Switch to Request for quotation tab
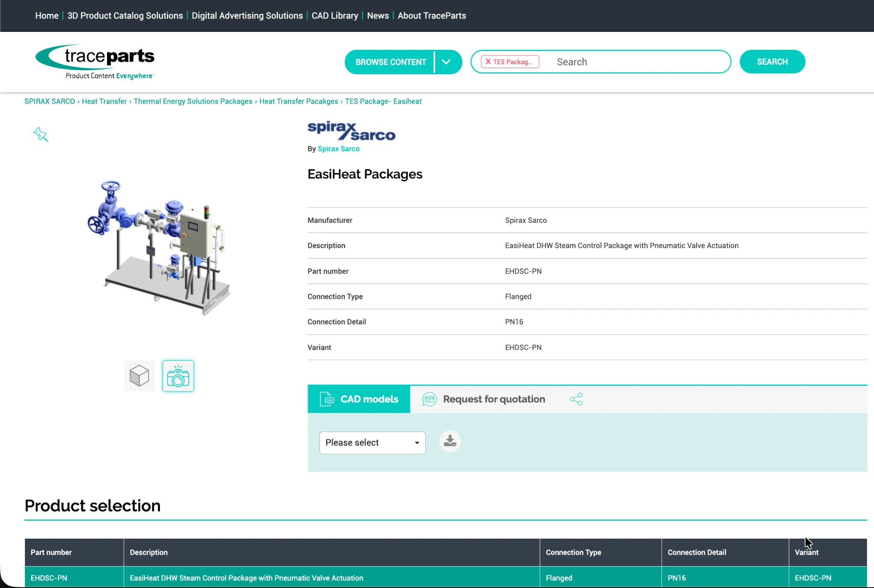The height and width of the screenshot is (588, 874). pos(483,399)
